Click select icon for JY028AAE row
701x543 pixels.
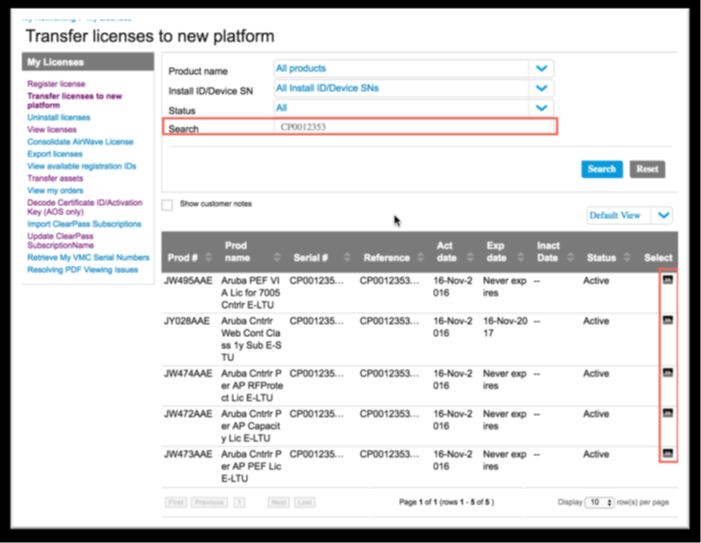[x=667, y=320]
